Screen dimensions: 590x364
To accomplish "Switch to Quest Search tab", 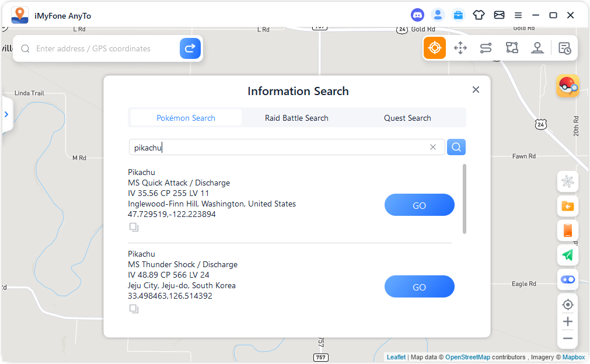I will (x=407, y=118).
